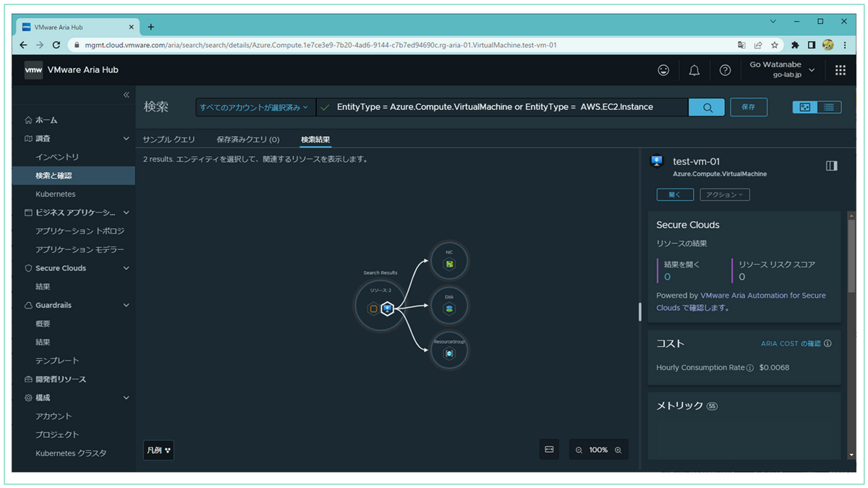This screenshot has height=488, width=868.
Task: Switch to list view mode
Action: click(x=828, y=107)
